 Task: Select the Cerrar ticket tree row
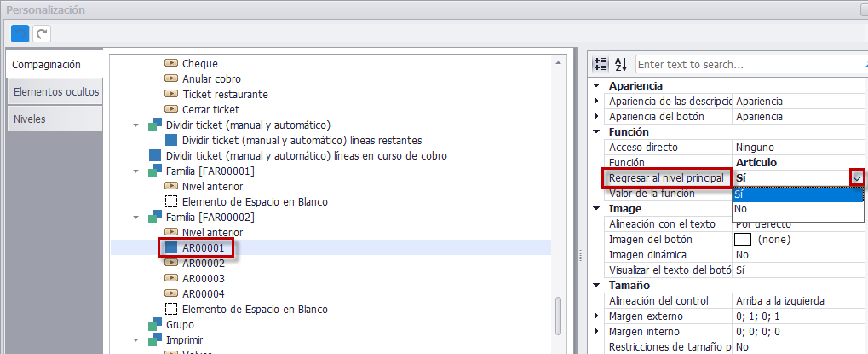click(x=331, y=110)
